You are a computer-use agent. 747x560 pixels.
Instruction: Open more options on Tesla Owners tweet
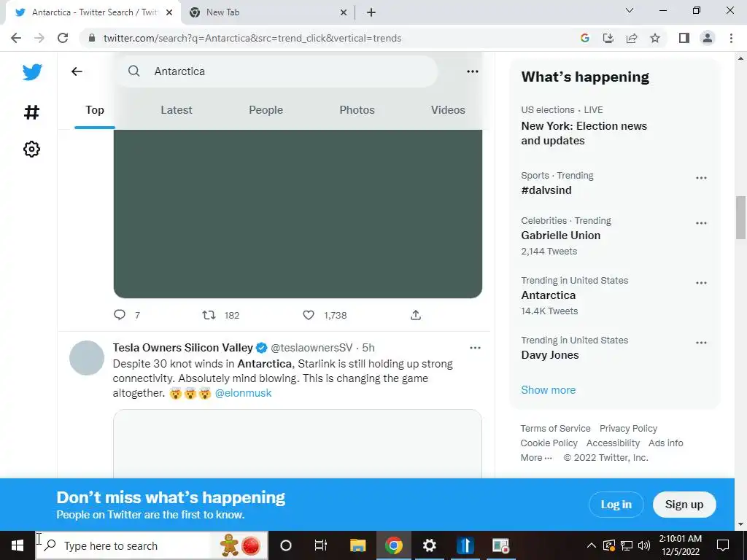[475, 348]
